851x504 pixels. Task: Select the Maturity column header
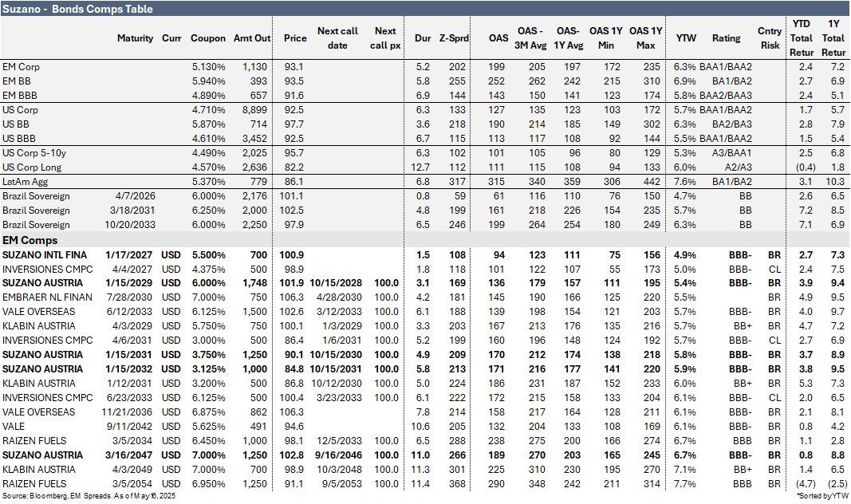(135, 38)
